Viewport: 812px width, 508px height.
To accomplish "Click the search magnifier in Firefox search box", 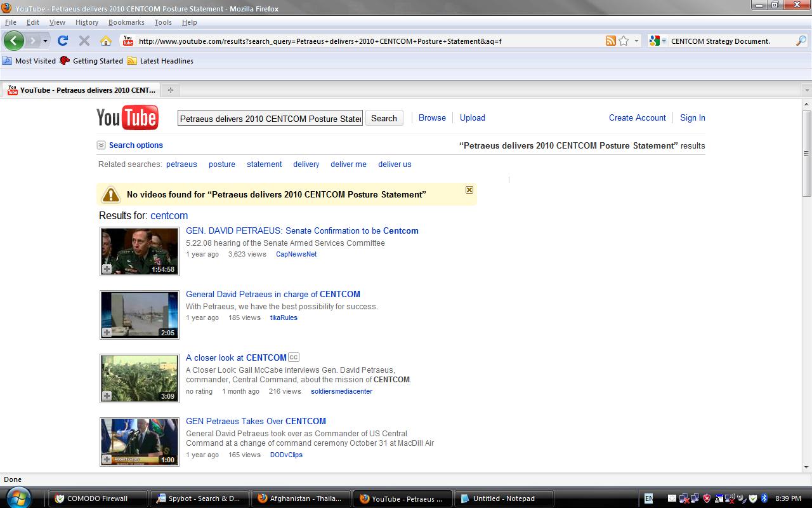I will coord(801,41).
